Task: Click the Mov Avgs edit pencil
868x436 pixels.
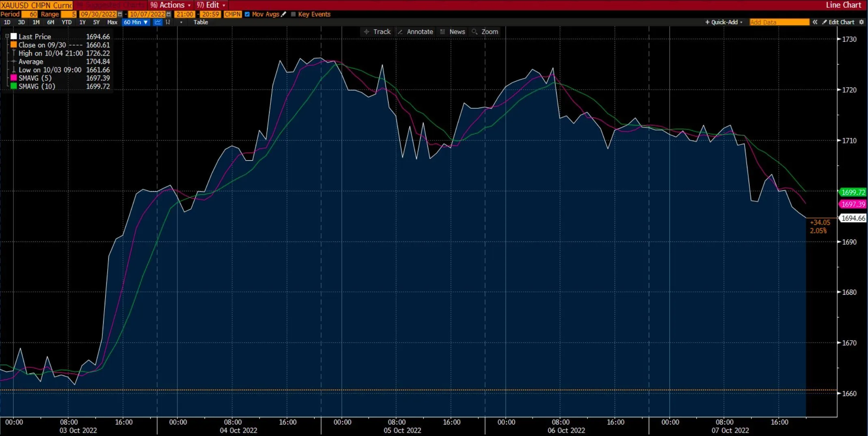Action: pos(283,14)
